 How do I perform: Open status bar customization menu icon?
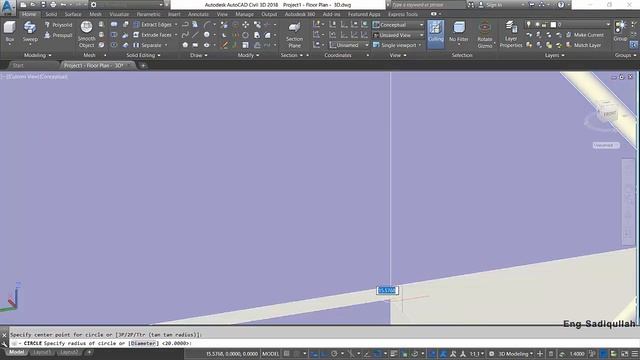click(635, 354)
